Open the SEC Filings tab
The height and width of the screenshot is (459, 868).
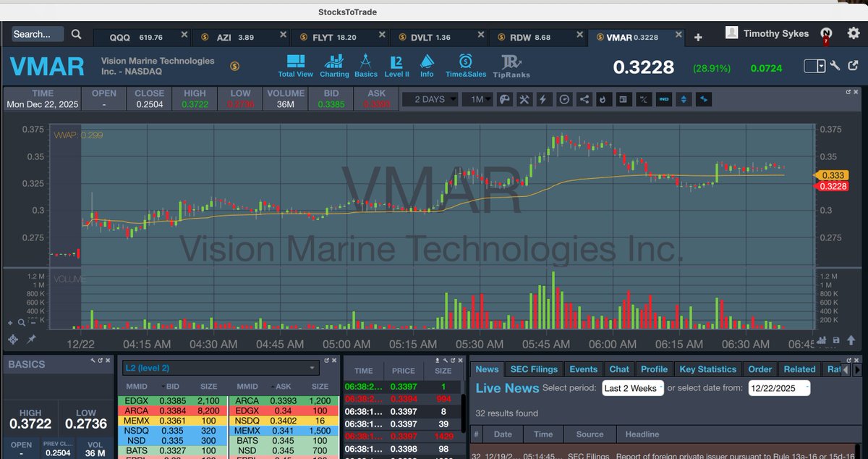click(x=534, y=369)
